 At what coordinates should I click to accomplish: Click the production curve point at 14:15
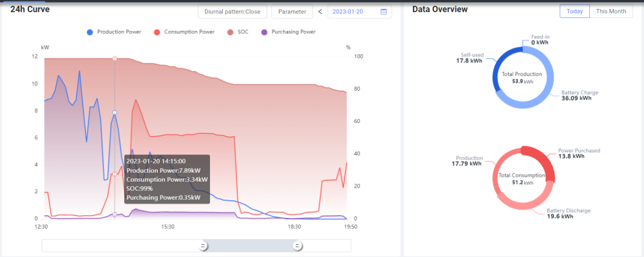115,113
